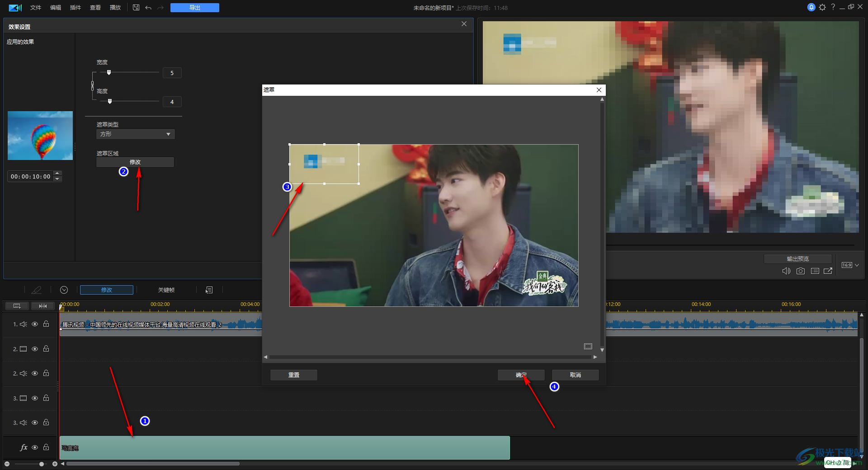The height and width of the screenshot is (470, 868).
Task: Click the fit timeline icon button
Action: pyautogui.click(x=43, y=306)
